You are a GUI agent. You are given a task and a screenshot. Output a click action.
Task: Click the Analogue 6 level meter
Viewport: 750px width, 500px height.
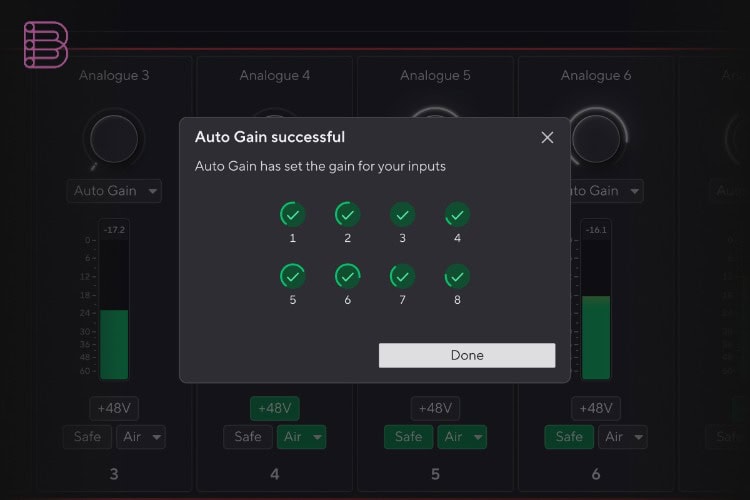click(596, 309)
